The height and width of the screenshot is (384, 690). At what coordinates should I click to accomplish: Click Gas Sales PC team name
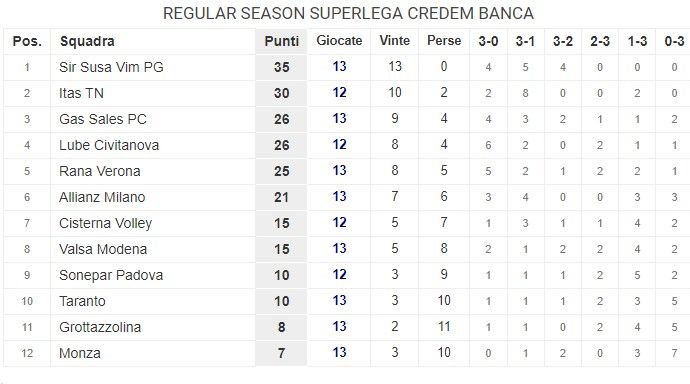point(103,119)
